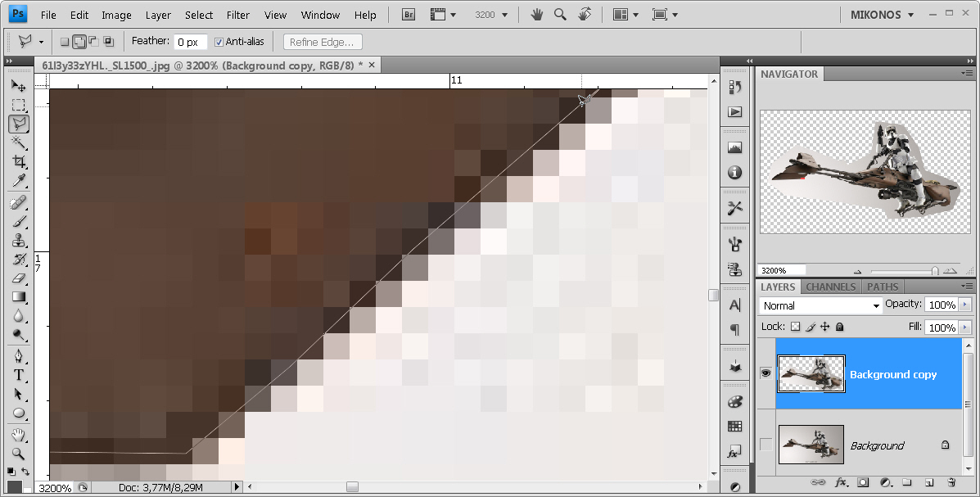Open the Paragraph panel icon
Image resolution: width=980 pixels, height=497 pixels.
coord(735,329)
